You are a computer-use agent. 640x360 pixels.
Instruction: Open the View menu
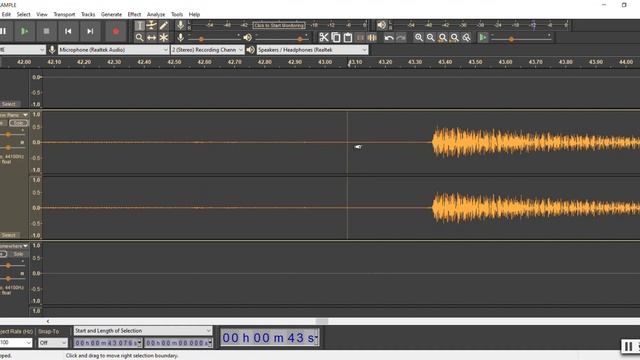point(42,14)
